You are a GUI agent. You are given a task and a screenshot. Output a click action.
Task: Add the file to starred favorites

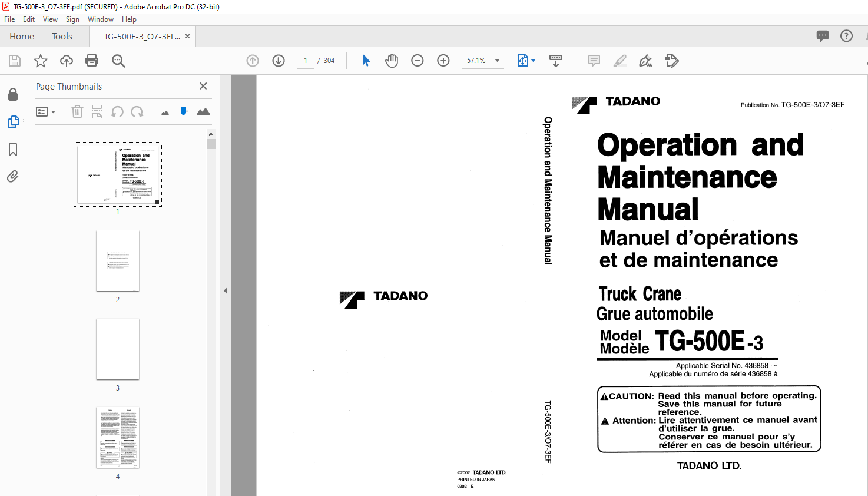[41, 61]
